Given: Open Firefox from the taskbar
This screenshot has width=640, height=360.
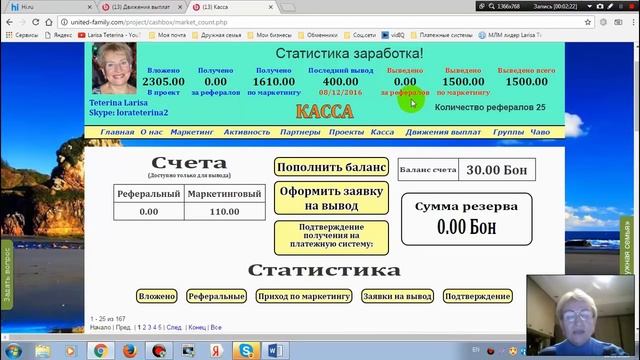Looking at the screenshot, I should click(x=130, y=351).
